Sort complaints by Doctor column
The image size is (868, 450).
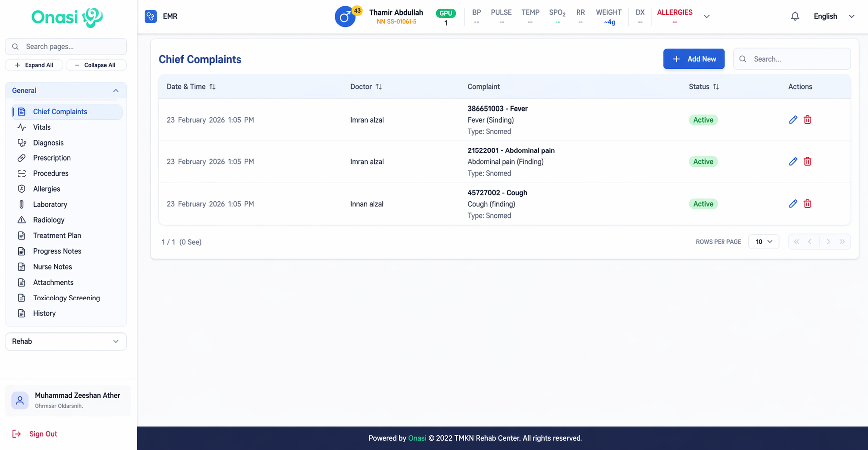coord(379,87)
